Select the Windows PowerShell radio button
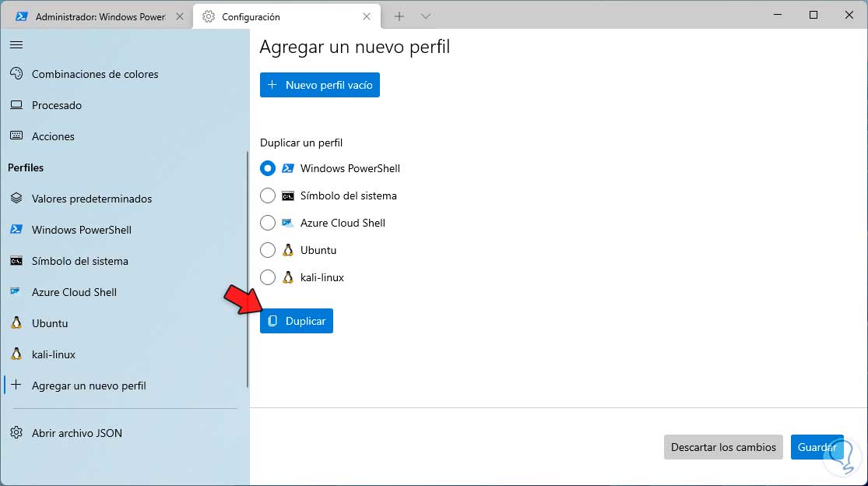Image resolution: width=868 pixels, height=486 pixels. (x=267, y=168)
